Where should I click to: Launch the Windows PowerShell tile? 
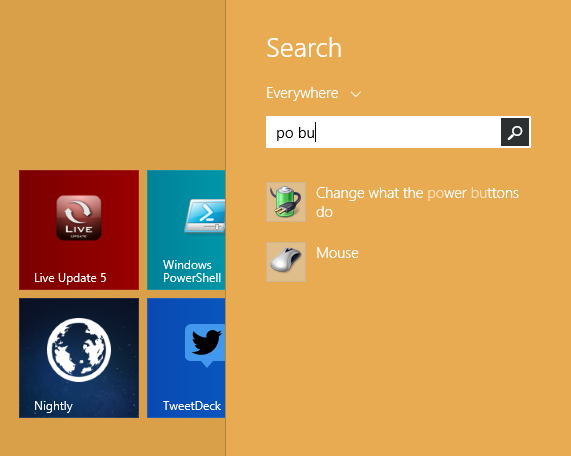click(186, 230)
